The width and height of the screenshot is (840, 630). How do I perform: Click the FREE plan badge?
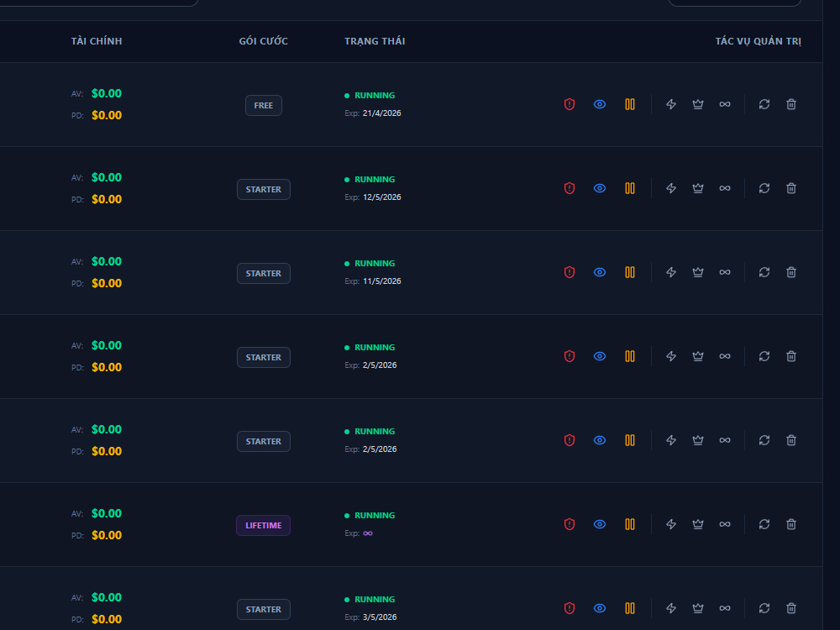point(264,106)
